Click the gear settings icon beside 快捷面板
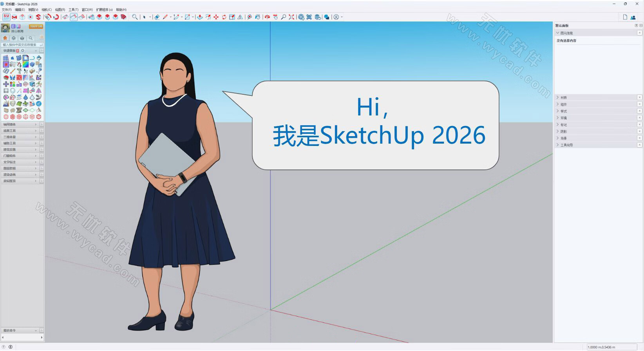644x351 pixels. [x=23, y=50]
